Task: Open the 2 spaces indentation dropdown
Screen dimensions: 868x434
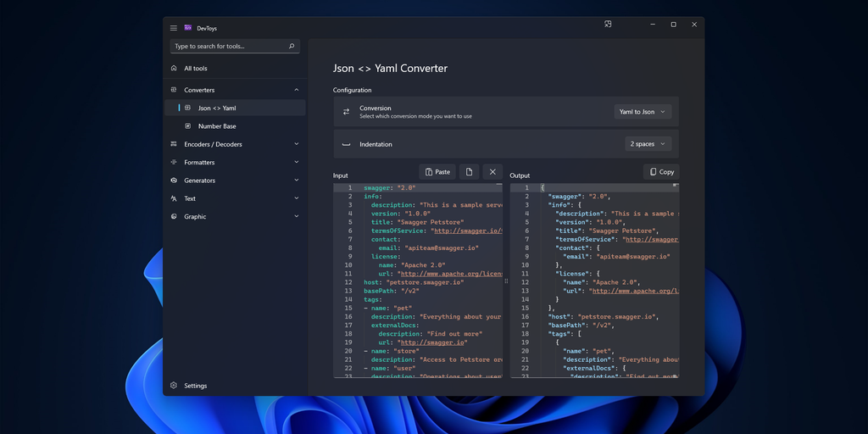Action: pyautogui.click(x=648, y=144)
